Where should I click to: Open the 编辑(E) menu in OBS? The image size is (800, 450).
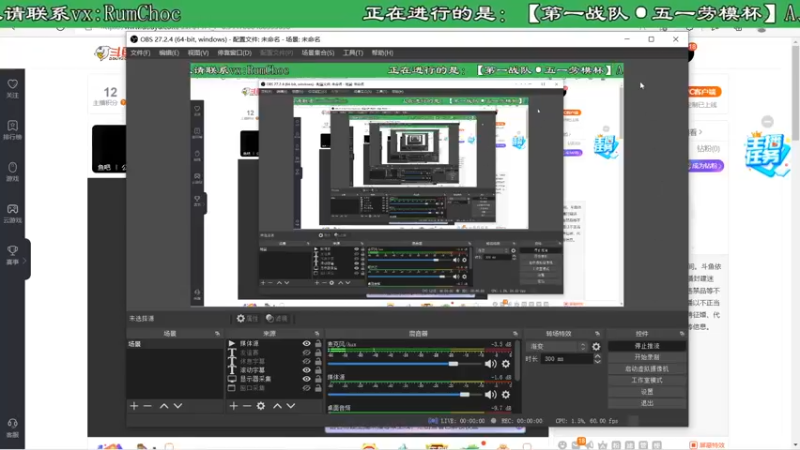168,53
